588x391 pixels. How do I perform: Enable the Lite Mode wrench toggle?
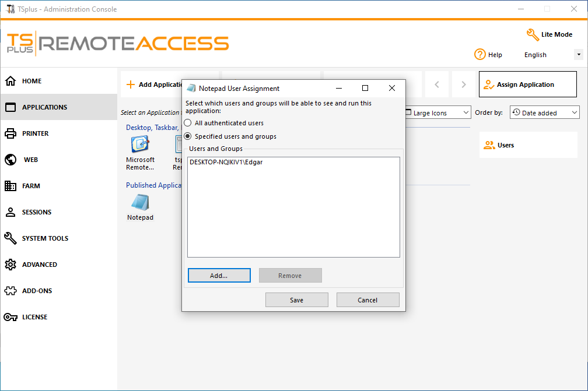click(533, 34)
